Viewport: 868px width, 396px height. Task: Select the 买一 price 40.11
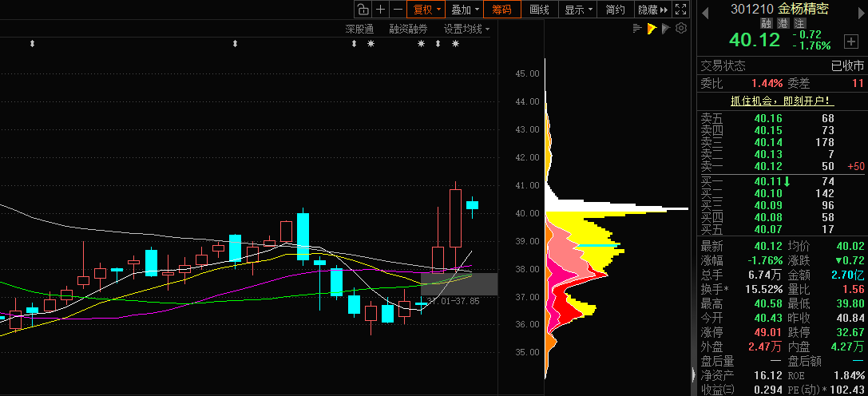point(768,181)
